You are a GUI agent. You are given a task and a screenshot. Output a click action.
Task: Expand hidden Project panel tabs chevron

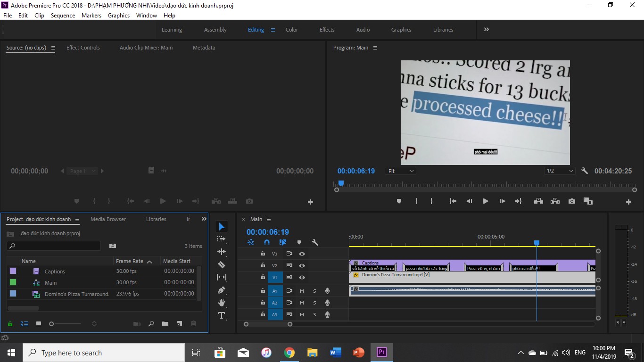pos(204,219)
